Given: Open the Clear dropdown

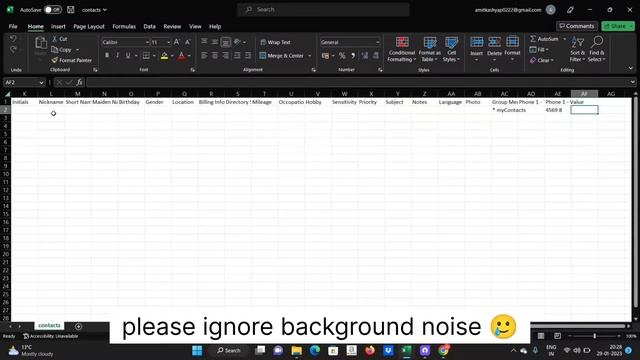Looking at the screenshot, I should (542, 60).
